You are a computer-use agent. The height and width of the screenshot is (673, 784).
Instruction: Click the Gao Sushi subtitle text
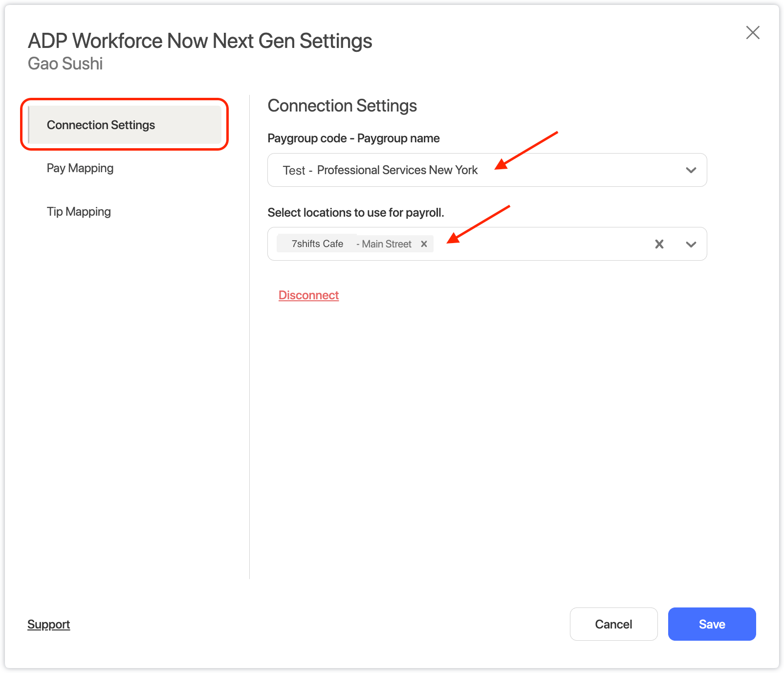click(65, 64)
